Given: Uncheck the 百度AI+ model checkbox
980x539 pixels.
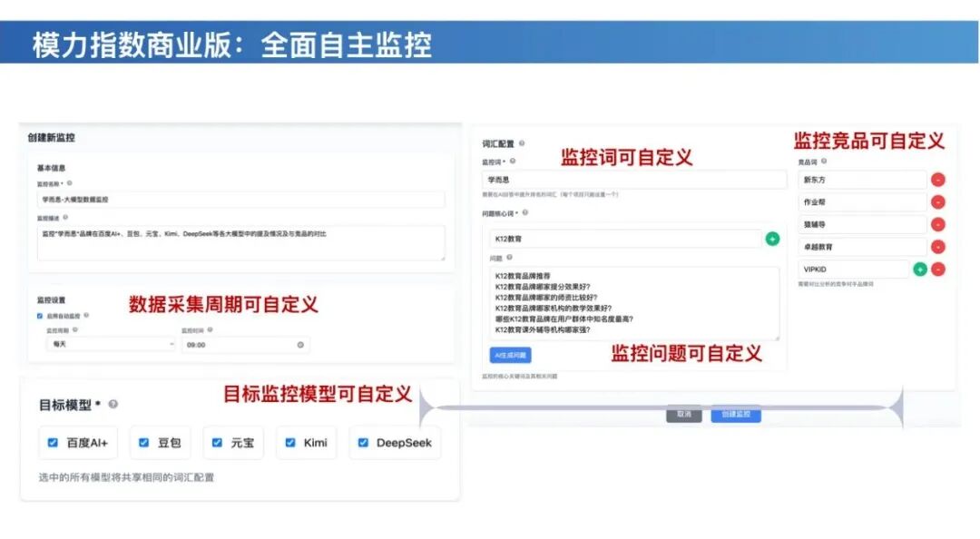Looking at the screenshot, I should 54,443.
